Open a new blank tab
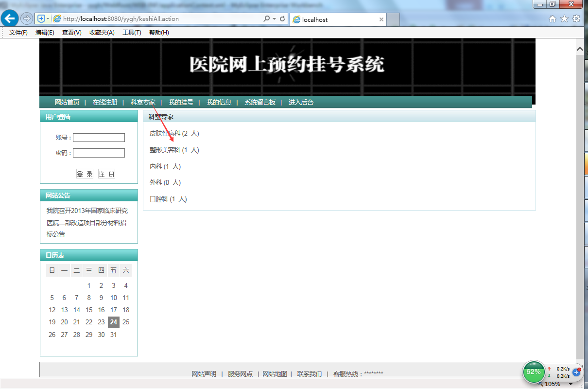Viewport: 588px width, 389px height. 393,20
